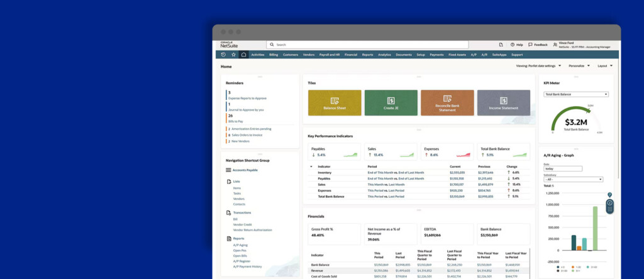Open the Payroll and HR menu
This screenshot has width=644, height=279.
point(330,55)
